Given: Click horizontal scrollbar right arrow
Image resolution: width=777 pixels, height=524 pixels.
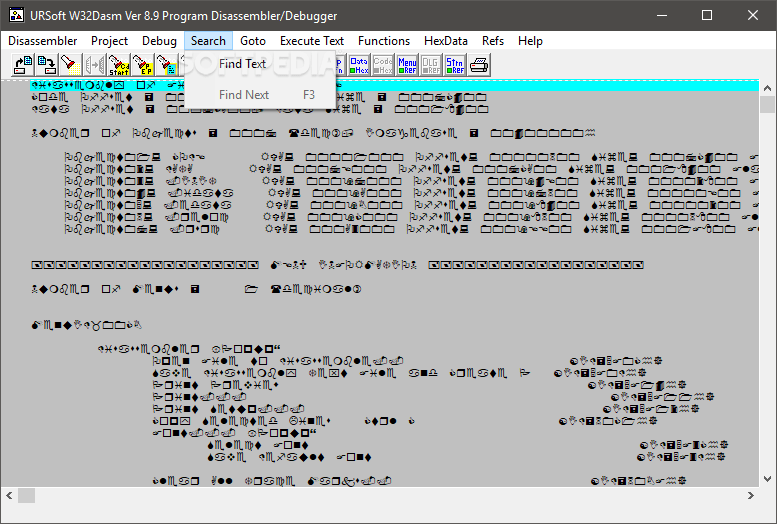Looking at the screenshot, I should pos(751,495).
